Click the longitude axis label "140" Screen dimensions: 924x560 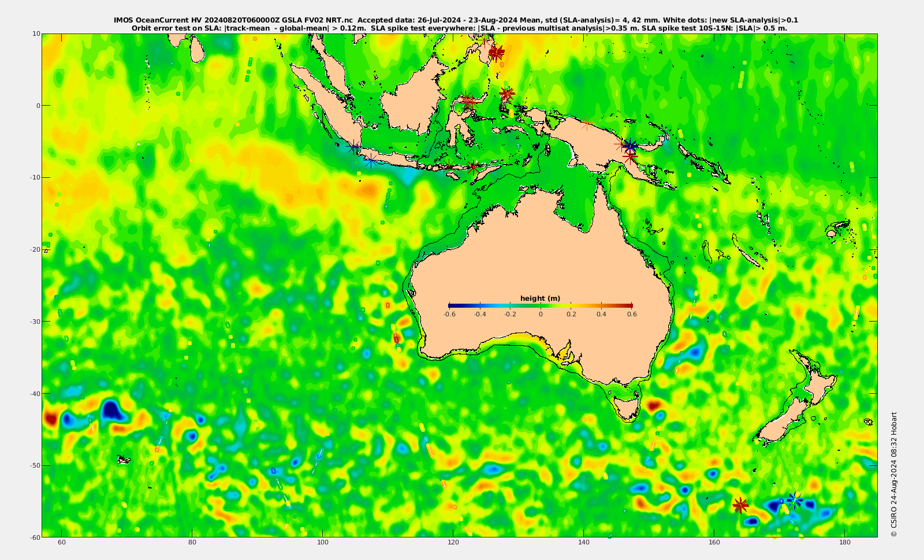click(x=584, y=543)
